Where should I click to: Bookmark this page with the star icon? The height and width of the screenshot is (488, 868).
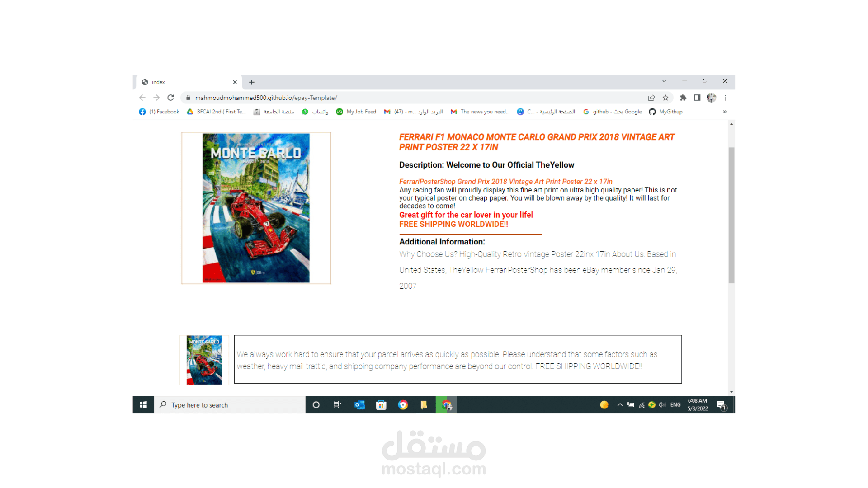click(665, 98)
